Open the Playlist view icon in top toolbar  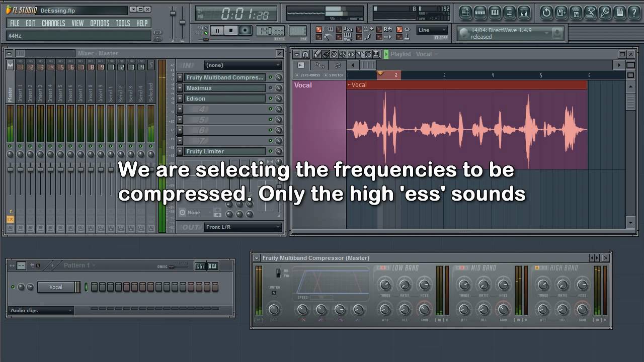pos(465,13)
